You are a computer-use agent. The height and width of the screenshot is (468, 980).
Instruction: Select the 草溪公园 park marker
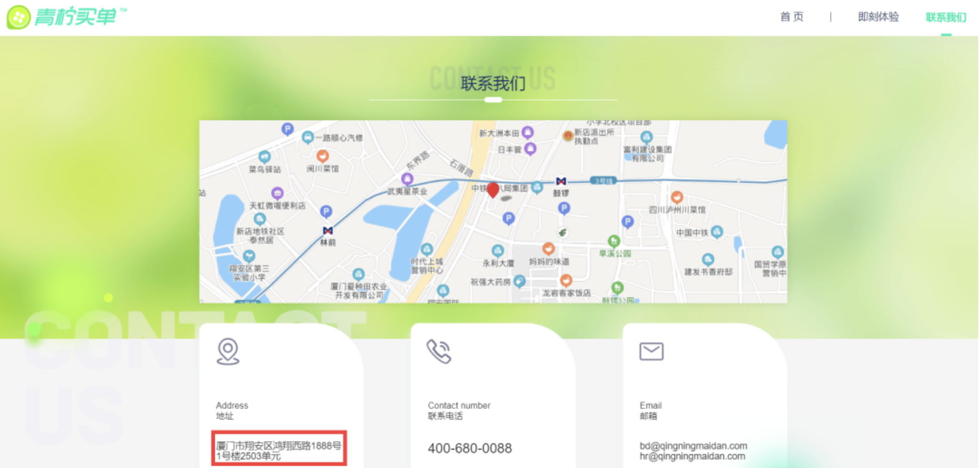[x=614, y=241]
